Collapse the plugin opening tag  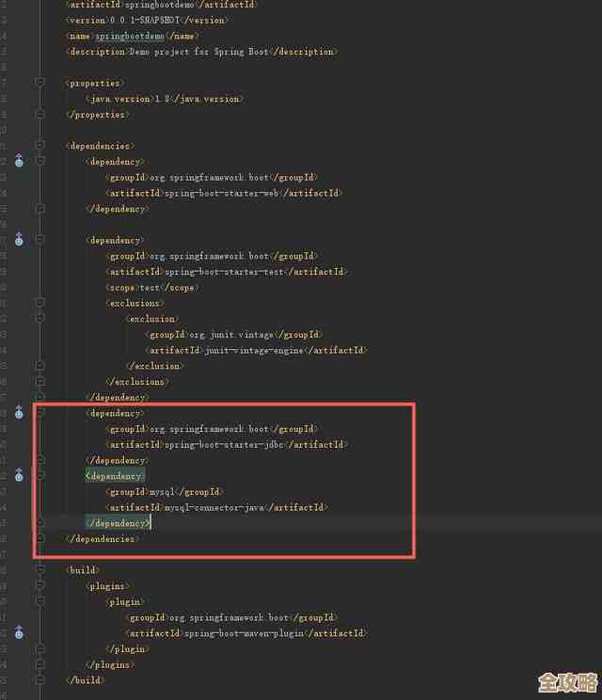click(x=40, y=601)
